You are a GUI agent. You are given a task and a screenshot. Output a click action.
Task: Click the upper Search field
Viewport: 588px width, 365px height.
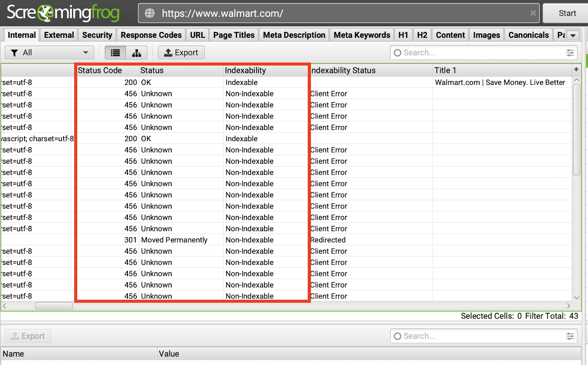coord(484,53)
